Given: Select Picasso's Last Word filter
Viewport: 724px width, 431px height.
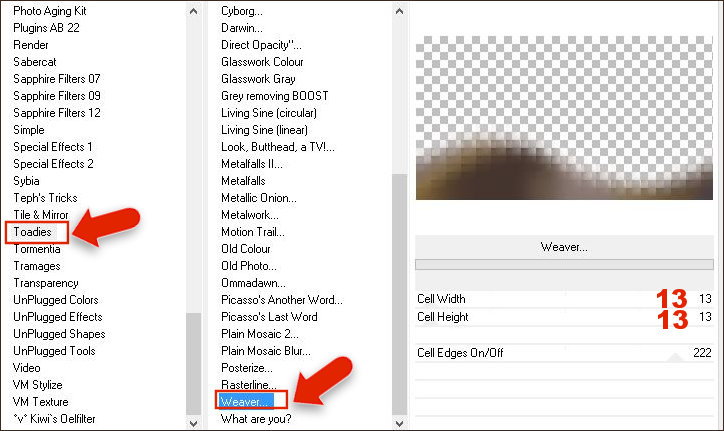Looking at the screenshot, I should [269, 317].
